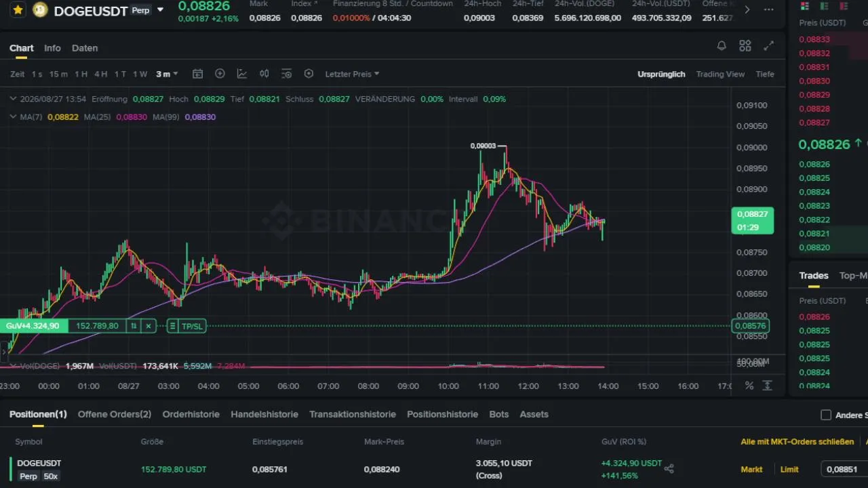This screenshot has width=868, height=488.
Task: Click the order lines list icon beside TP/SL
Action: tap(172, 326)
